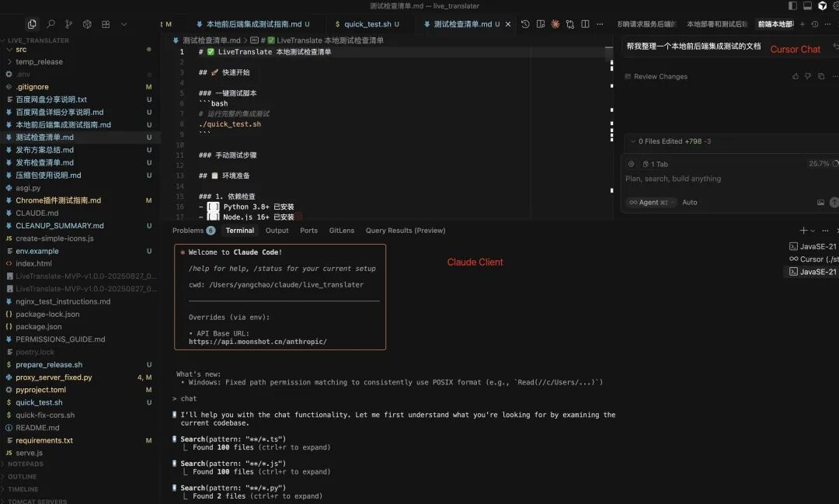This screenshot has height=504, width=839.
Task: Switch to 本地前后端集成测试指南.md tab
Action: point(252,24)
